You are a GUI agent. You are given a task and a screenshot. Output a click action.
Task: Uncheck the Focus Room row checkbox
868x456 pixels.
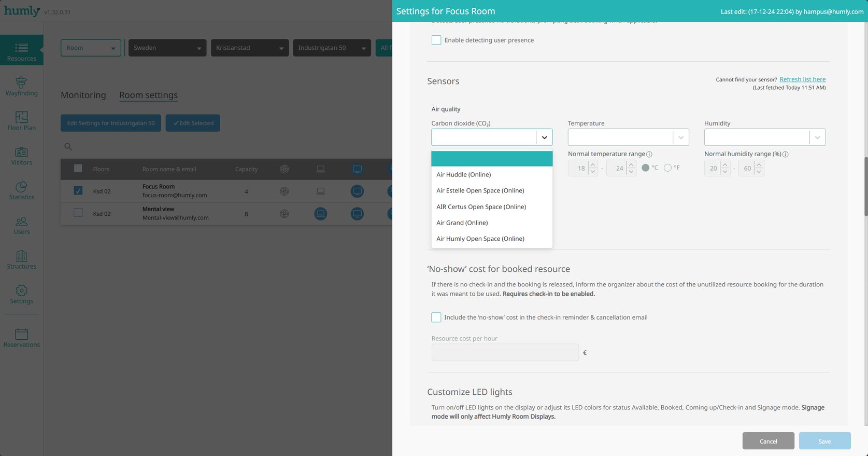point(78,191)
